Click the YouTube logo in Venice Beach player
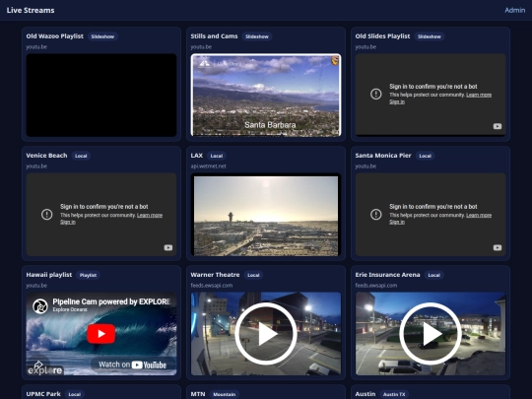The width and height of the screenshot is (532, 399). pos(168,247)
